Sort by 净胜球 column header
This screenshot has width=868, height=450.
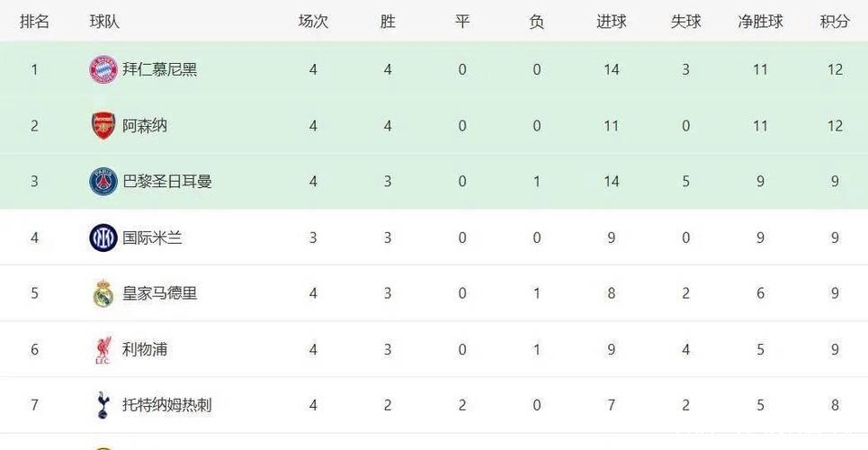coord(760,21)
